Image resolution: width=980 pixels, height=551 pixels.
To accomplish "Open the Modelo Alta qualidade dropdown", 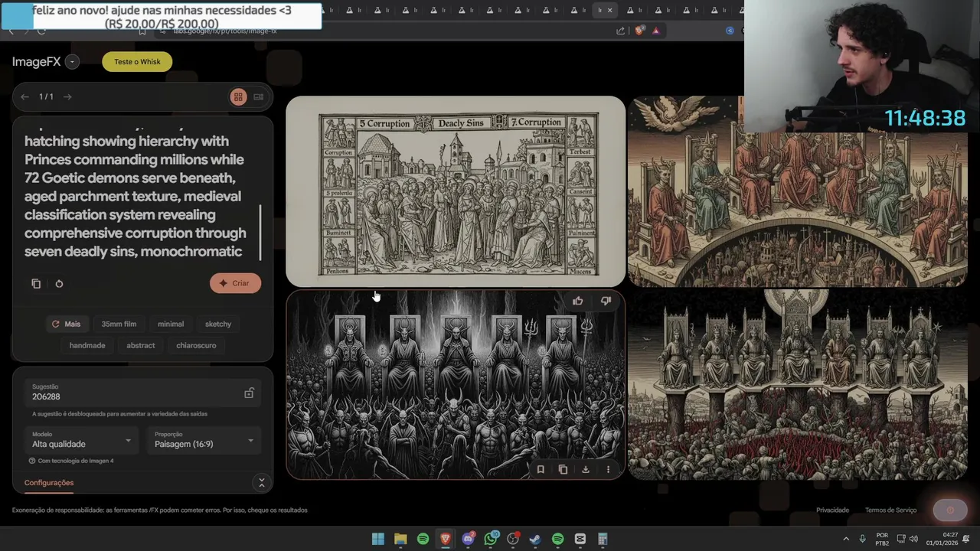I will tap(82, 440).
